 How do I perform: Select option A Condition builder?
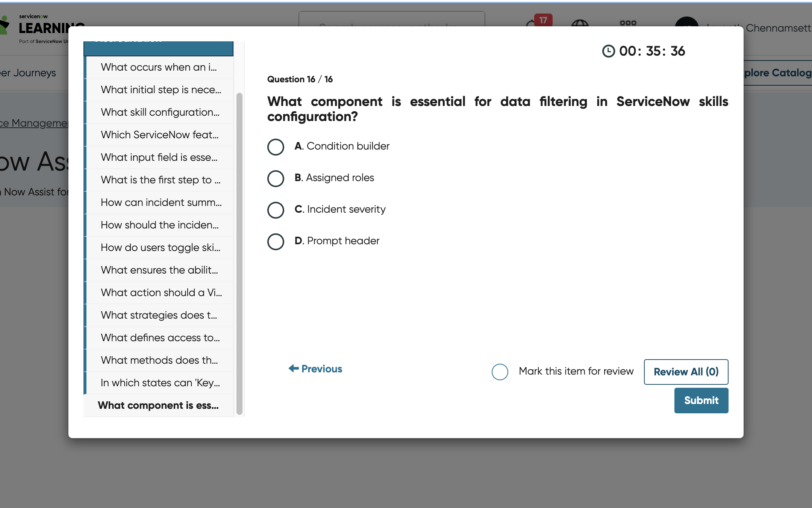tap(276, 147)
